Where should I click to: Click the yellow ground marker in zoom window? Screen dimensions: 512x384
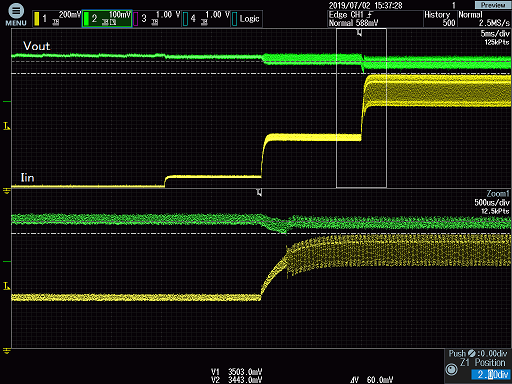pyautogui.click(x=6, y=351)
